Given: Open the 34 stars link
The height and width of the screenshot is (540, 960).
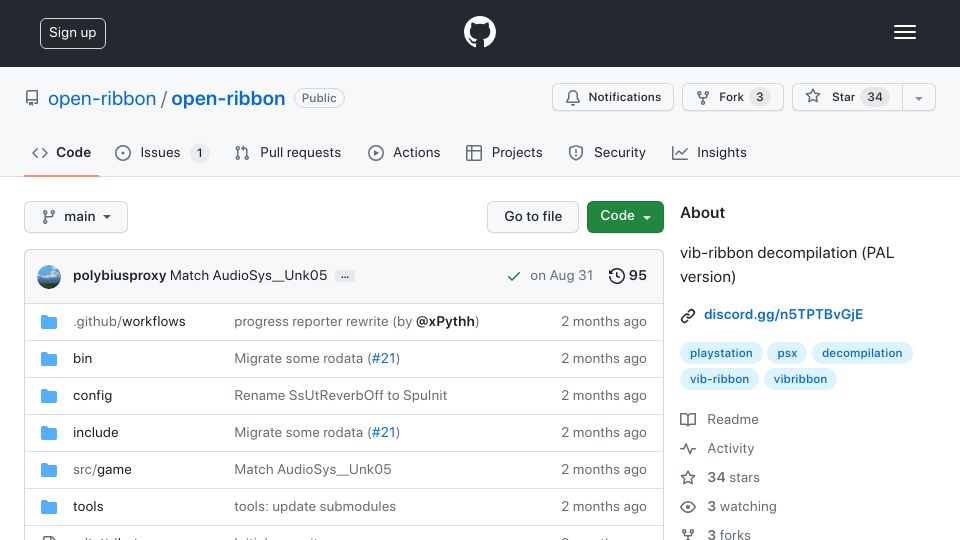Looking at the screenshot, I should point(733,477).
